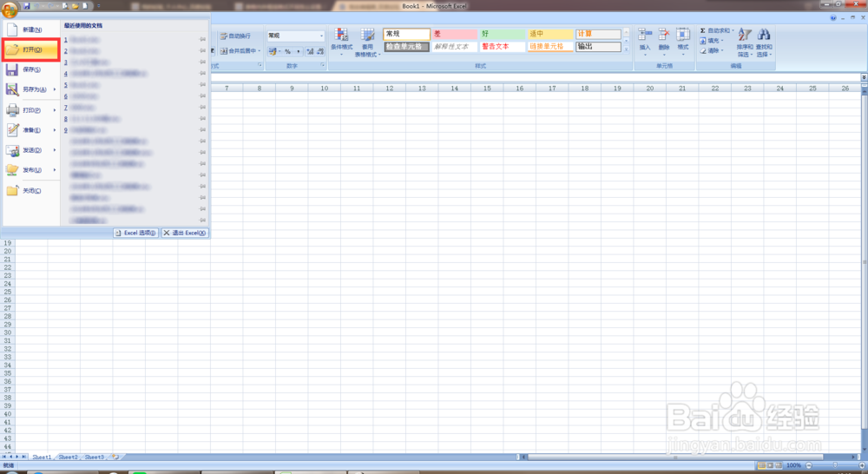
Task: Apply the 适中 (Neutral) cell style
Action: 550,35
